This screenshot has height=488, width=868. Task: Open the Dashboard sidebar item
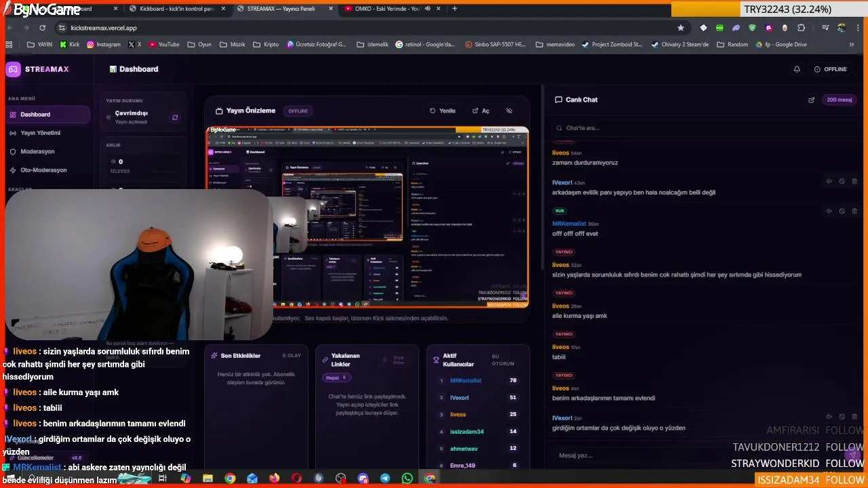(x=46, y=115)
